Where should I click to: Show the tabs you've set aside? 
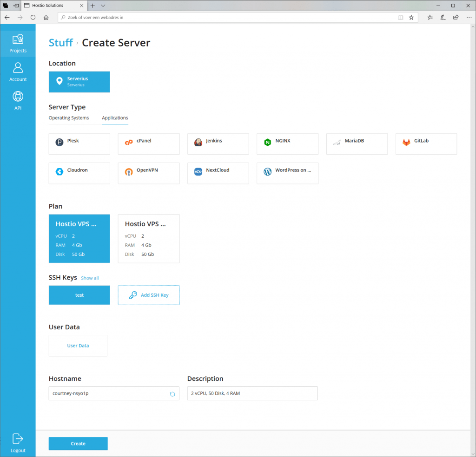coord(6,6)
